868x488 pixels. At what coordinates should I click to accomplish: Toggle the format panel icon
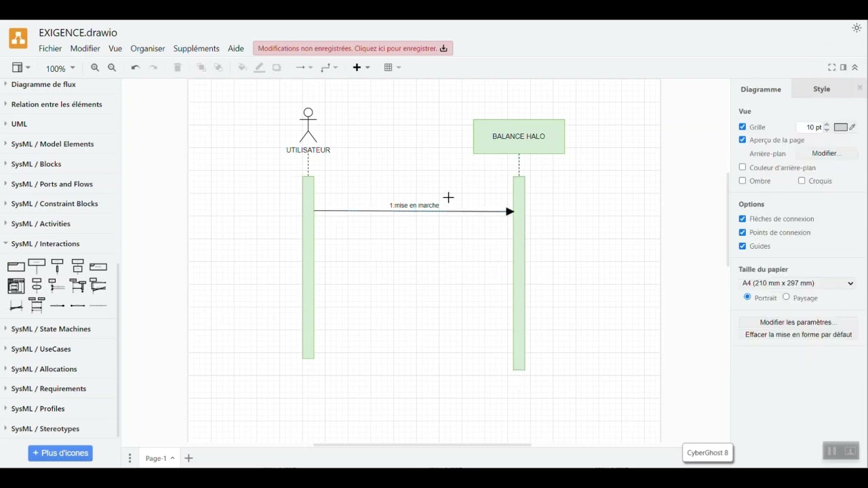coord(844,68)
